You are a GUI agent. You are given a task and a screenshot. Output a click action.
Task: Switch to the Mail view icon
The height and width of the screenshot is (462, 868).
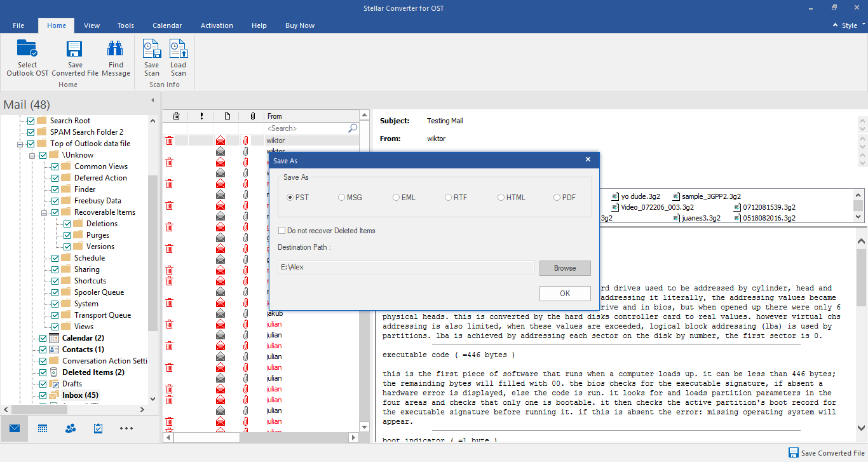(x=14, y=428)
